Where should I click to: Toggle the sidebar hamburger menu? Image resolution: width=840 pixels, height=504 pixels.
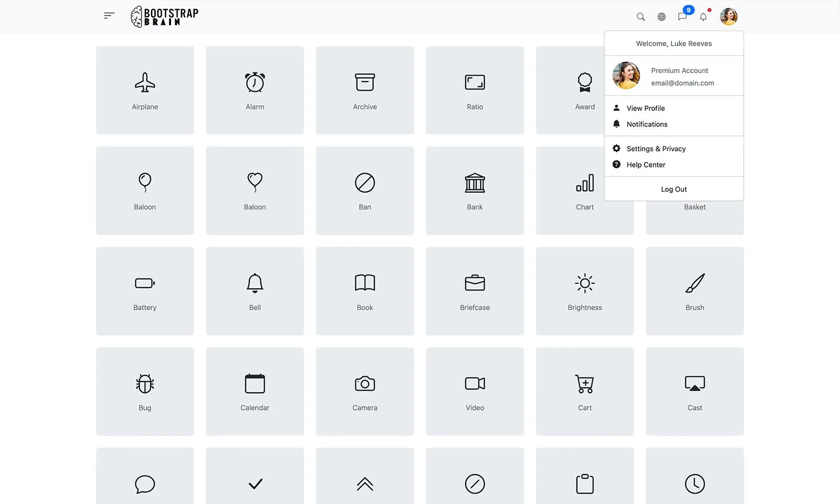[x=109, y=15]
